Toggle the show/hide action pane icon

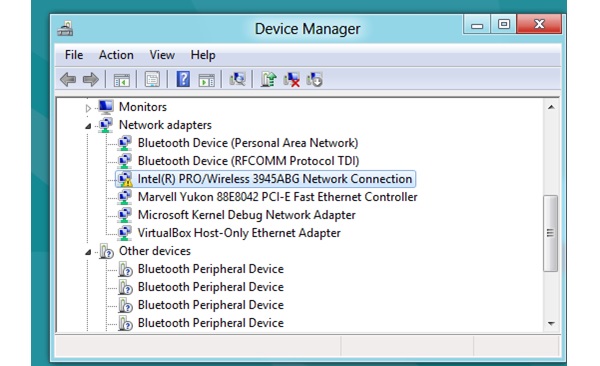click(x=207, y=80)
